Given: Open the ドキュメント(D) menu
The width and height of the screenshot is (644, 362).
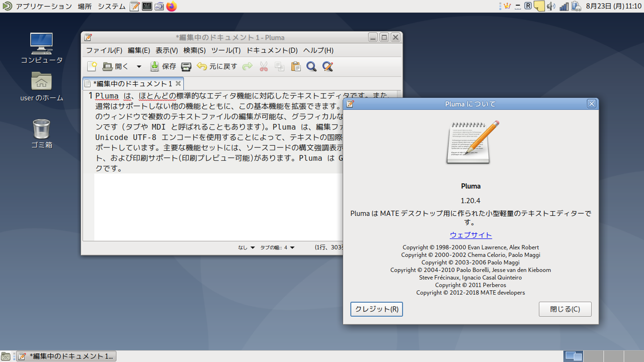Looking at the screenshot, I should click(272, 50).
